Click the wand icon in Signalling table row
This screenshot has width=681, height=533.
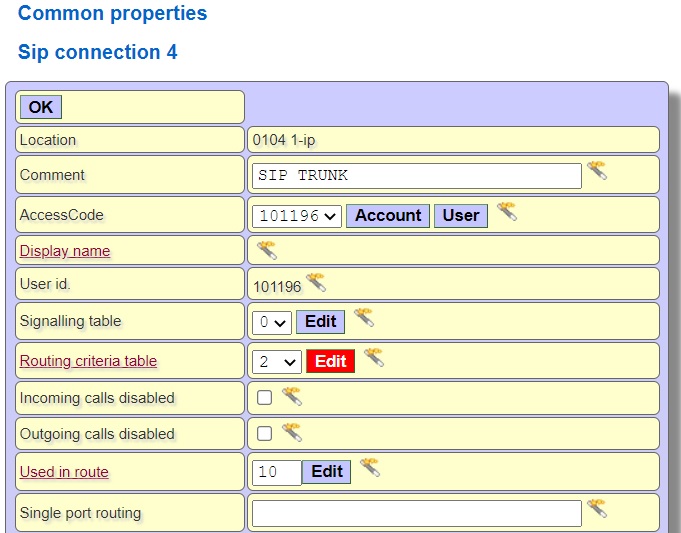pos(363,318)
